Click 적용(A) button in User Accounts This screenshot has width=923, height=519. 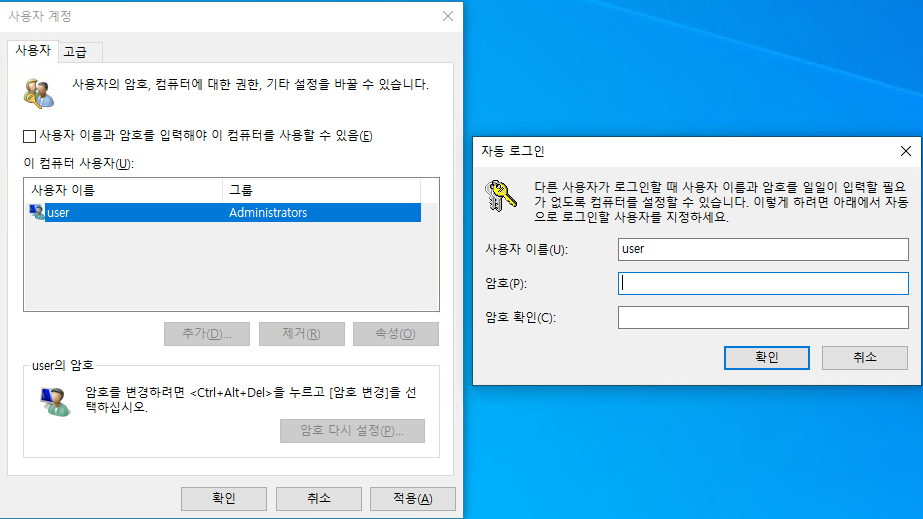coord(413,498)
